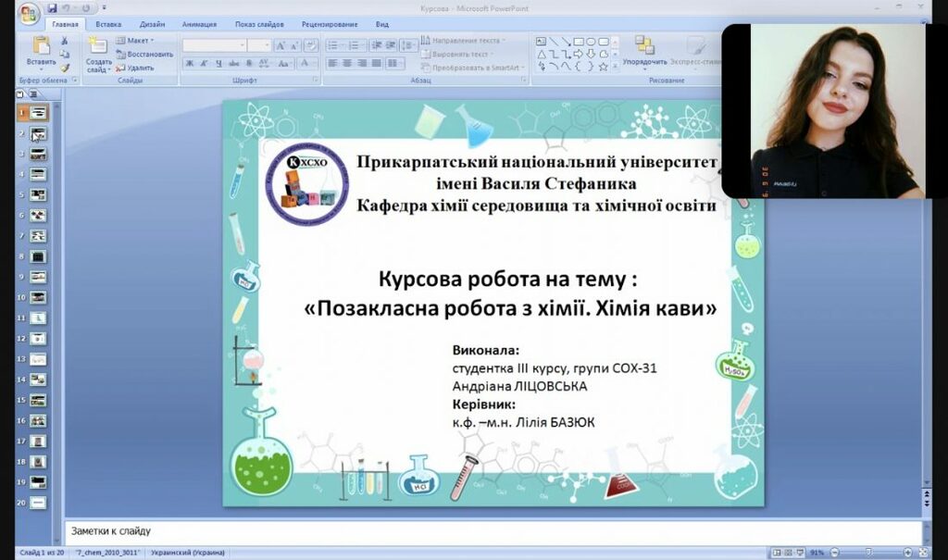Select the rectangle shape in the shapes gallery
Screen dimensions: 948x560
[x=578, y=41]
